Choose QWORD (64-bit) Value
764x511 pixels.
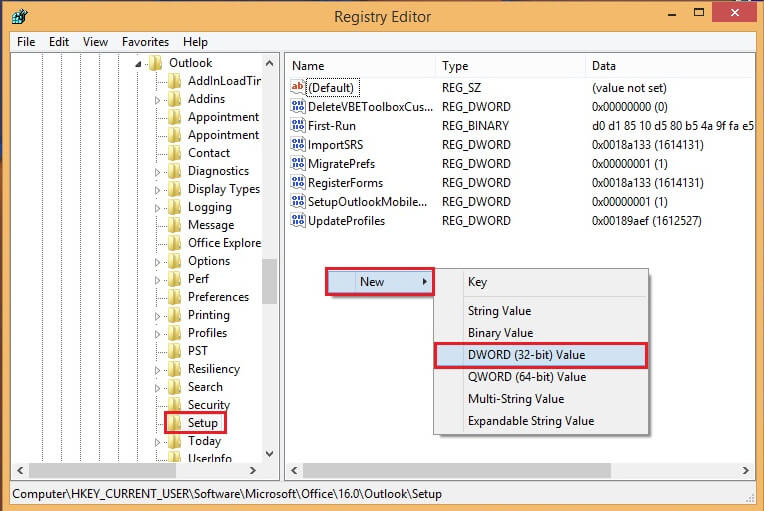pyautogui.click(x=541, y=377)
